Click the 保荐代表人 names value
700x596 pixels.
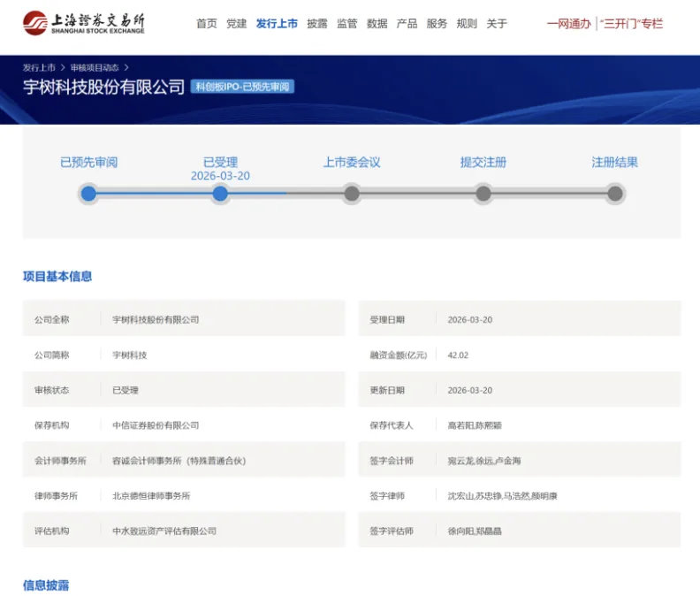point(475,425)
